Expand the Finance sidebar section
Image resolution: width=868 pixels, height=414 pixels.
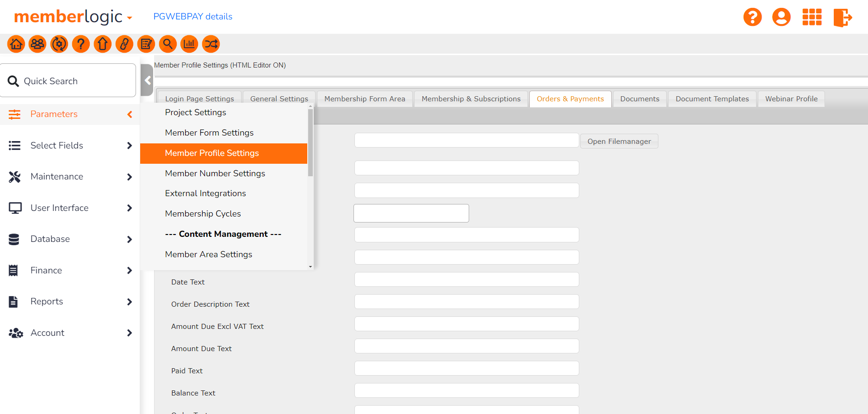[x=69, y=271]
